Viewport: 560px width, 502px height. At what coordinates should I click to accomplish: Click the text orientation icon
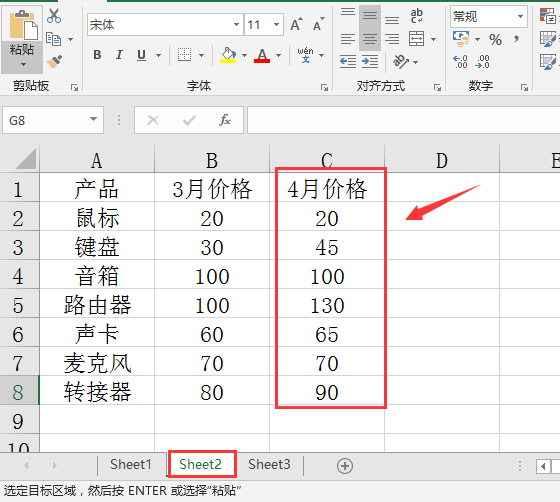tap(401, 62)
